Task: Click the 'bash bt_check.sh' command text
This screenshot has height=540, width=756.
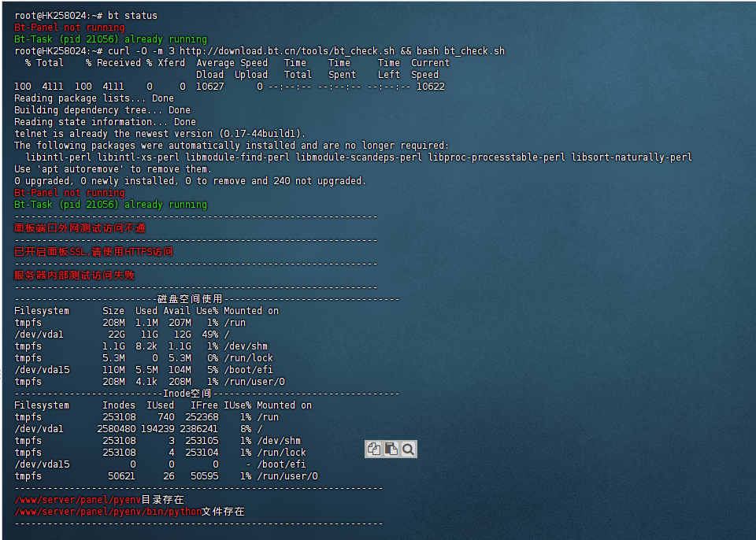Action: click(461, 51)
